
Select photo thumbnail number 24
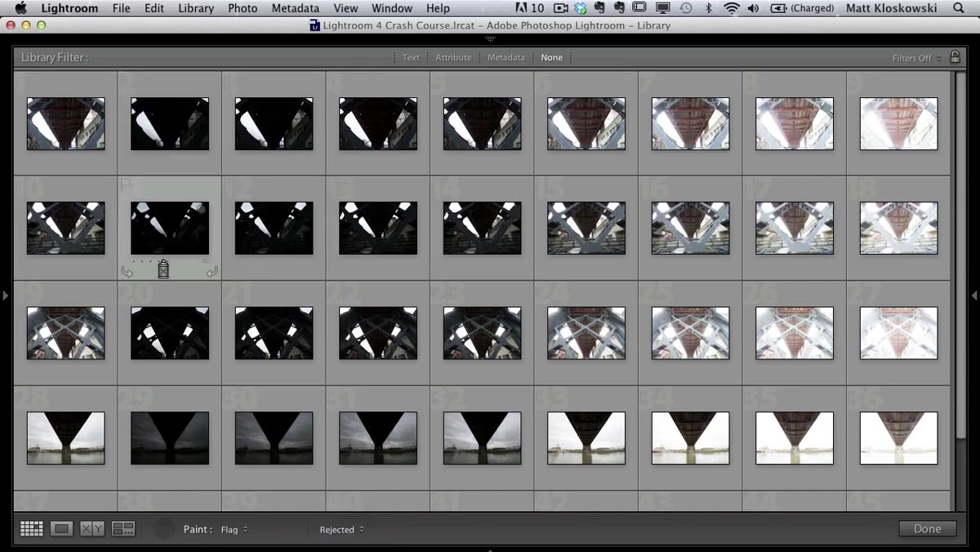586,333
